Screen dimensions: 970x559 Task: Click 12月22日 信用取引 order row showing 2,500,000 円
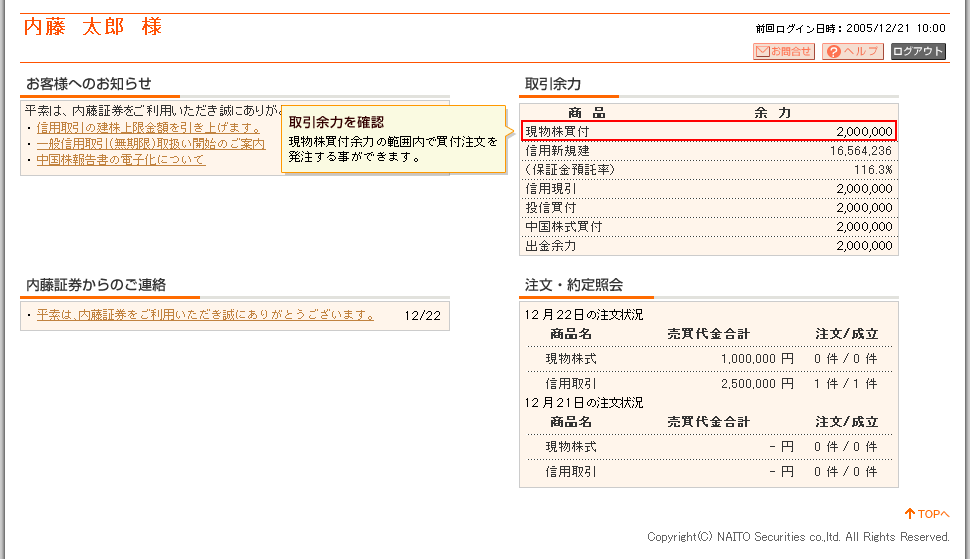coord(709,383)
